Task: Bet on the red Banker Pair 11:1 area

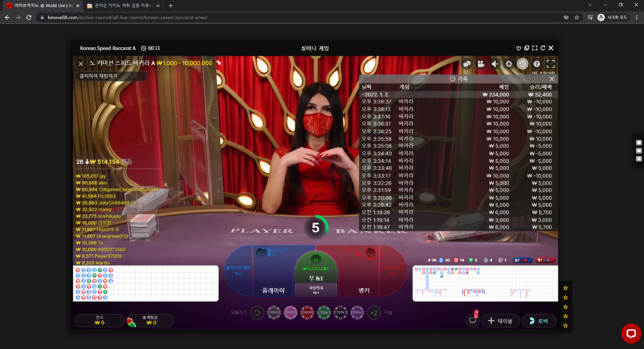Action: (x=393, y=270)
